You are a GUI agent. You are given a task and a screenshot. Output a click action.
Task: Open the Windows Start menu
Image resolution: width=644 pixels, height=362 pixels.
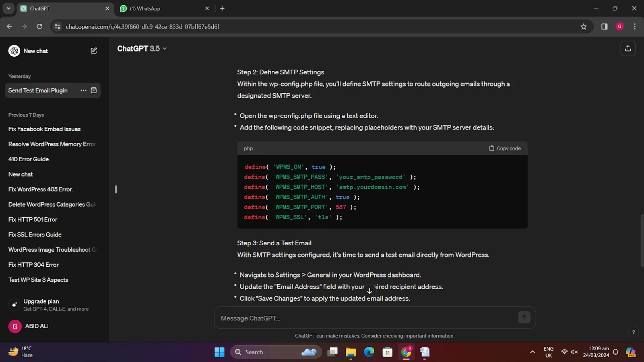pos(219,352)
